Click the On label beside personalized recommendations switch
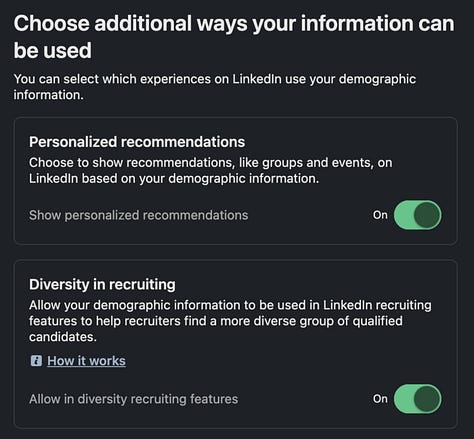Screen dimensions: 474x439 [380, 215]
